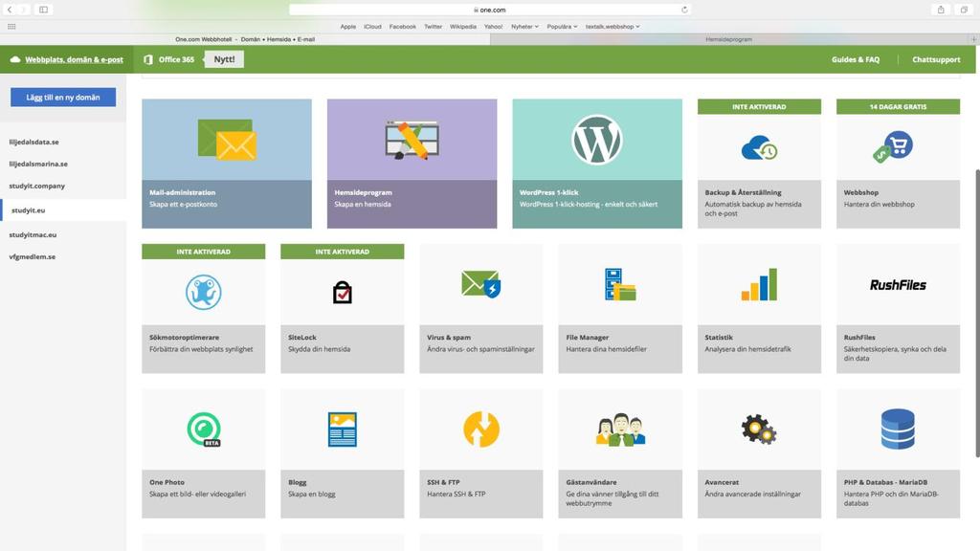Viewport: 980px width, 551px height.
Task: Select domain studyit.eu
Action: pos(28,209)
